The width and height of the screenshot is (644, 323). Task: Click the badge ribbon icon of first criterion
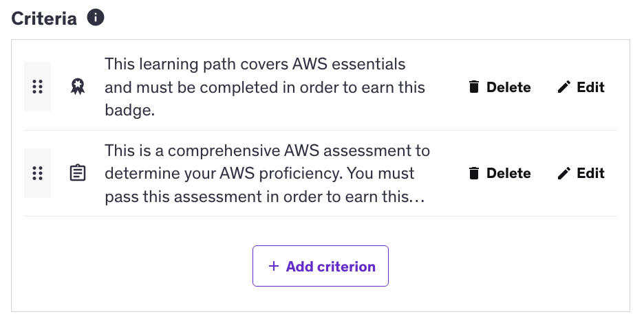78,87
